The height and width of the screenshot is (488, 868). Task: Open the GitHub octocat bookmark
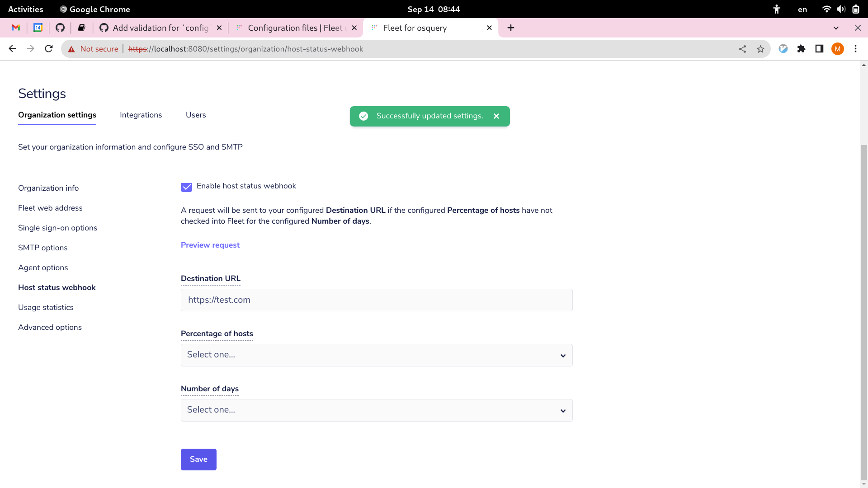click(60, 28)
